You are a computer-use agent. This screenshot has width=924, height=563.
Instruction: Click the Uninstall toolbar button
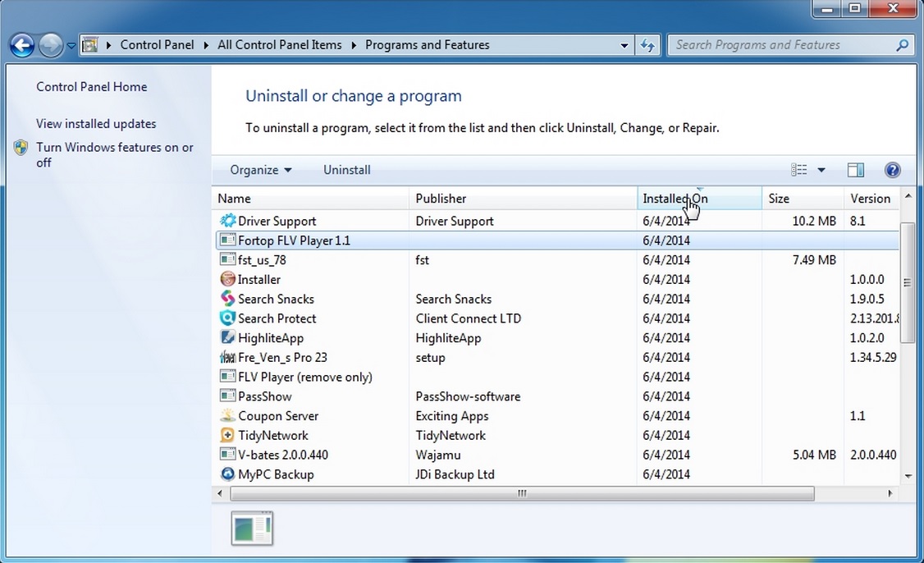(346, 170)
